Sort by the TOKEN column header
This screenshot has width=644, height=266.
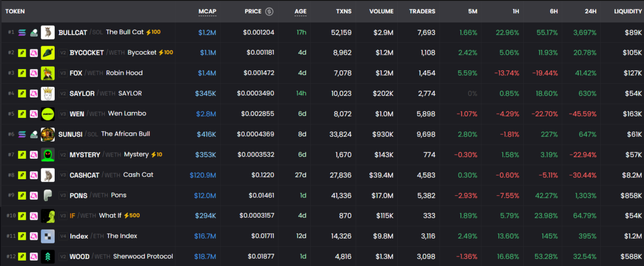(x=15, y=11)
